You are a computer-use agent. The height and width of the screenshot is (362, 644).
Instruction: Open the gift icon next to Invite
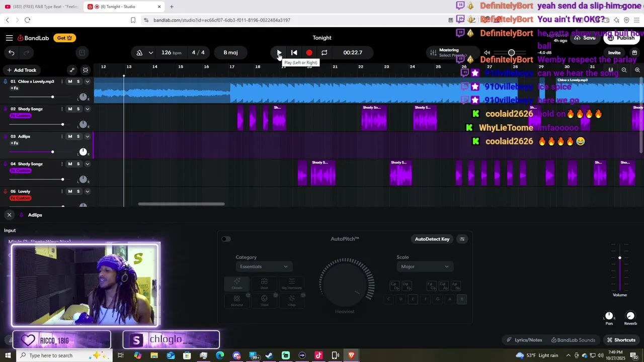(635, 53)
